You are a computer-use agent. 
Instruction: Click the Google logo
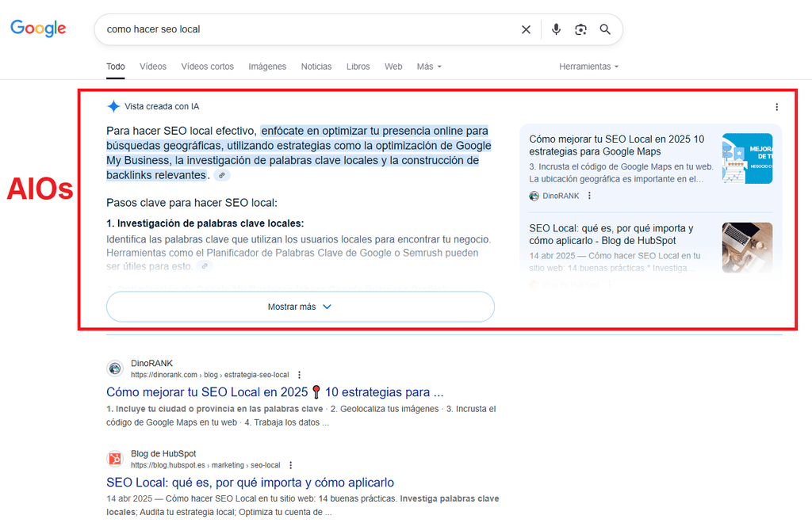click(38, 28)
